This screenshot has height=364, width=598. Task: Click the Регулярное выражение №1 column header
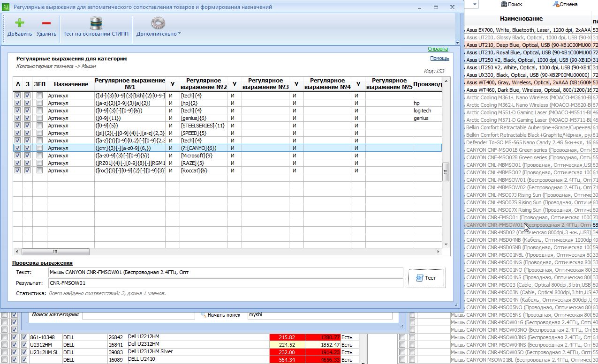point(130,84)
